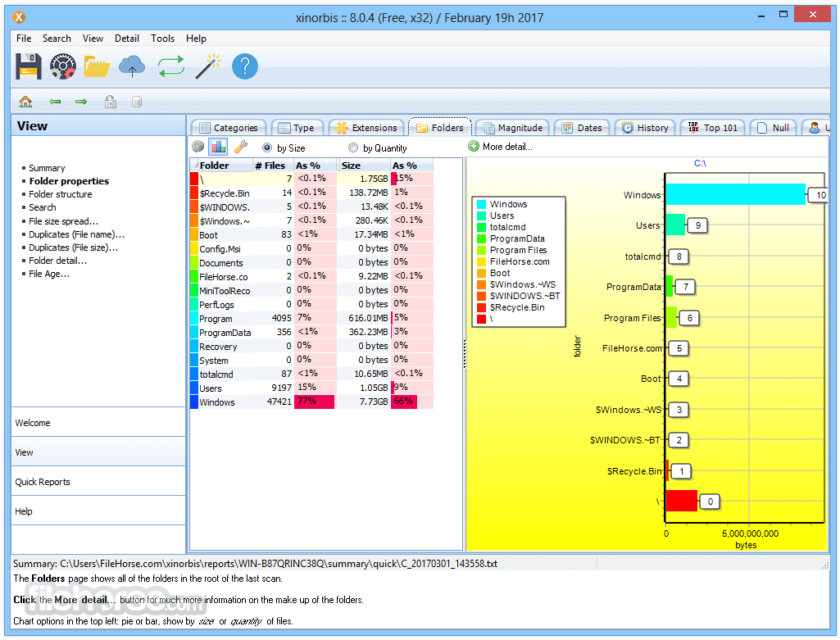Open help with the question mark icon
The image size is (840, 640).
click(x=244, y=66)
